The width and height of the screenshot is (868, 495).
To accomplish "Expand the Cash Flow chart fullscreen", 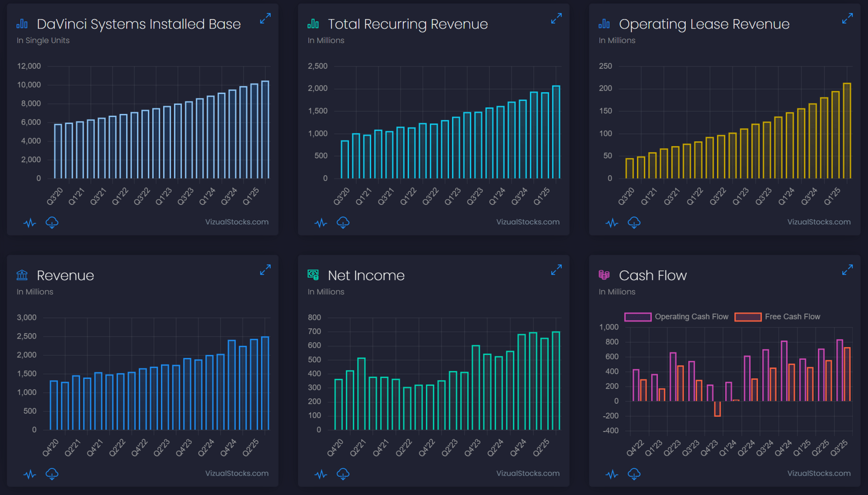I will coord(848,270).
